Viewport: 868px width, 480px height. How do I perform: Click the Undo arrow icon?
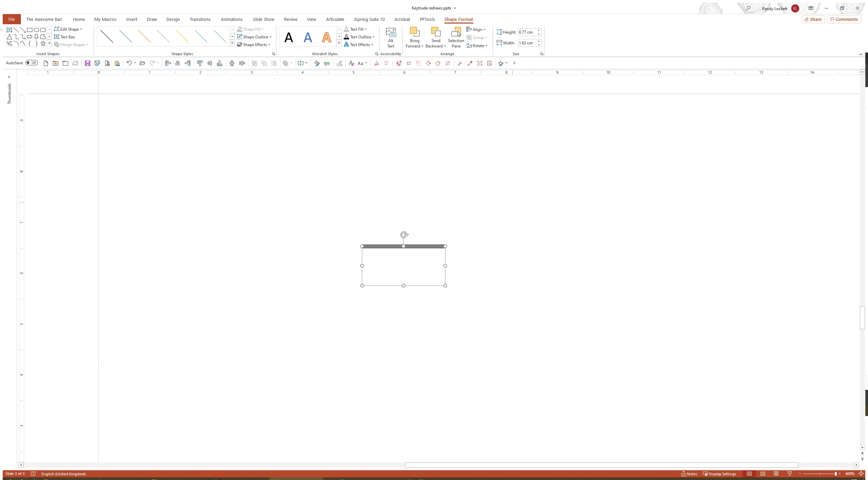point(129,63)
